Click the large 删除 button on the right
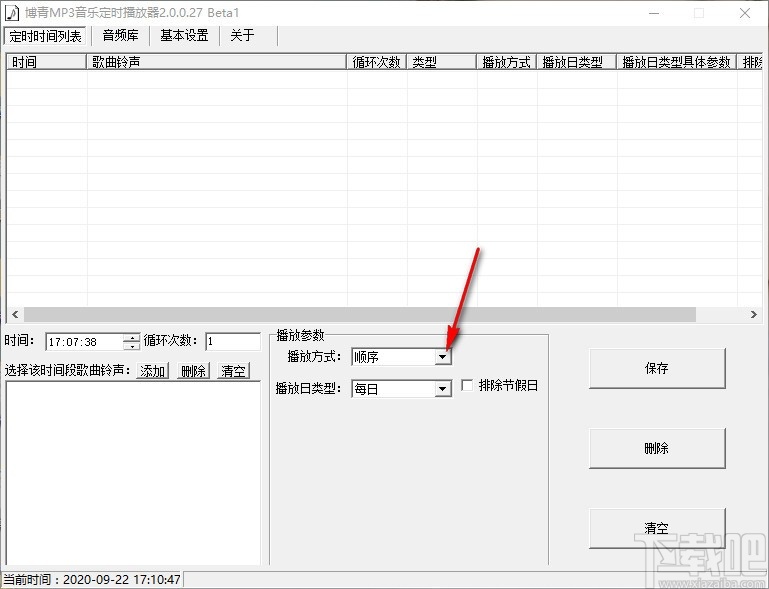The image size is (769, 589). 657,448
